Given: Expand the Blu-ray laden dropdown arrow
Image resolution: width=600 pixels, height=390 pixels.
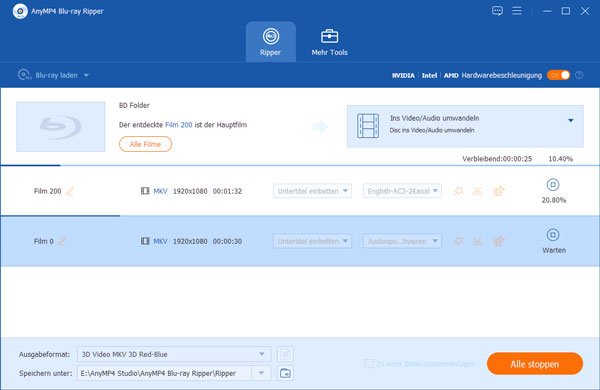Looking at the screenshot, I should pos(86,75).
